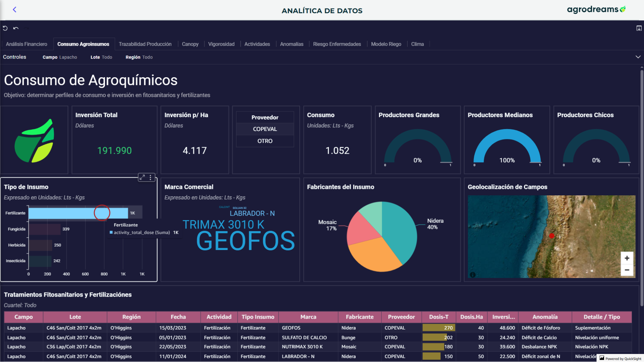Click the green leaf logo tile
The width and height of the screenshot is (644, 362).
click(x=34, y=140)
